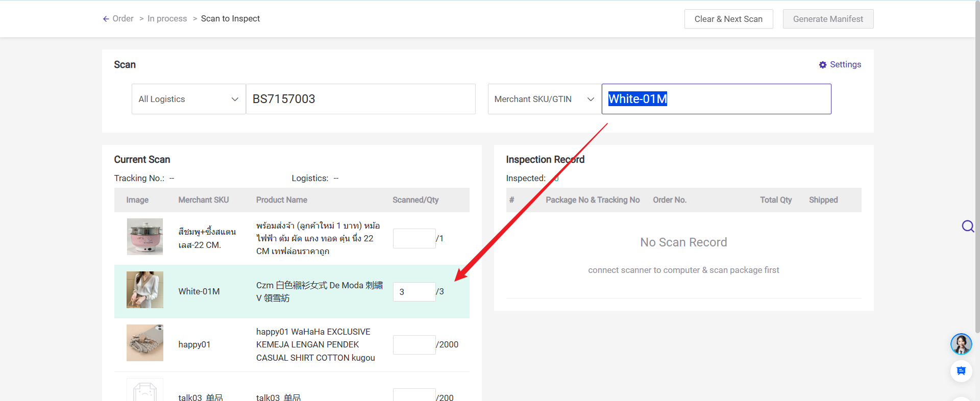Click the Clear & Next Scan button

point(728,19)
